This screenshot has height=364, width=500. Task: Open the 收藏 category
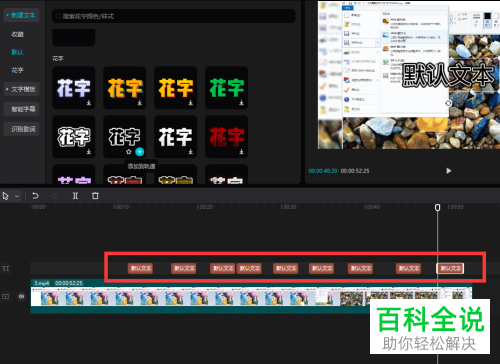tap(17, 34)
